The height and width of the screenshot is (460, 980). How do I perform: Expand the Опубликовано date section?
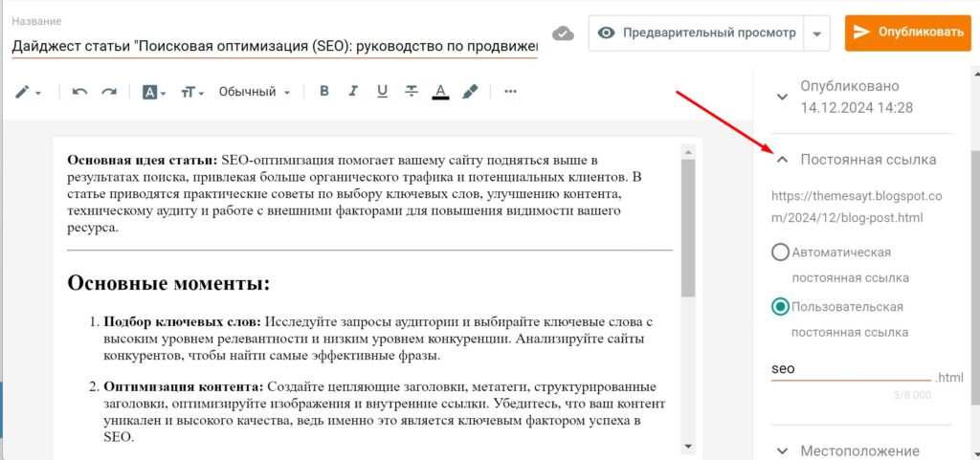(782, 97)
